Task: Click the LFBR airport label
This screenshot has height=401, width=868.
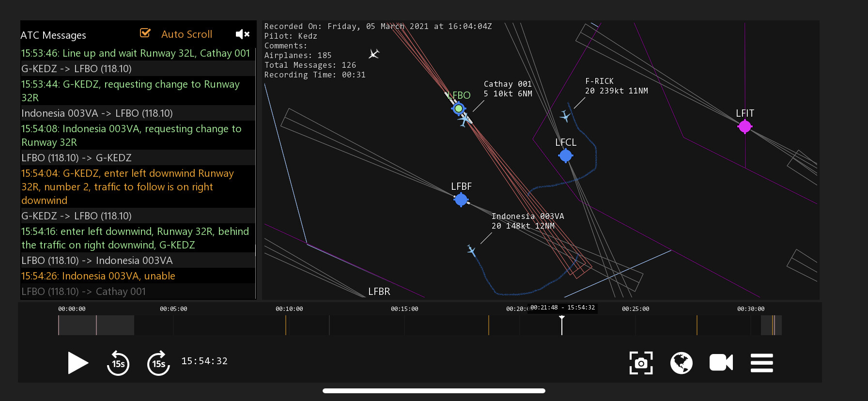Action: coord(379,292)
